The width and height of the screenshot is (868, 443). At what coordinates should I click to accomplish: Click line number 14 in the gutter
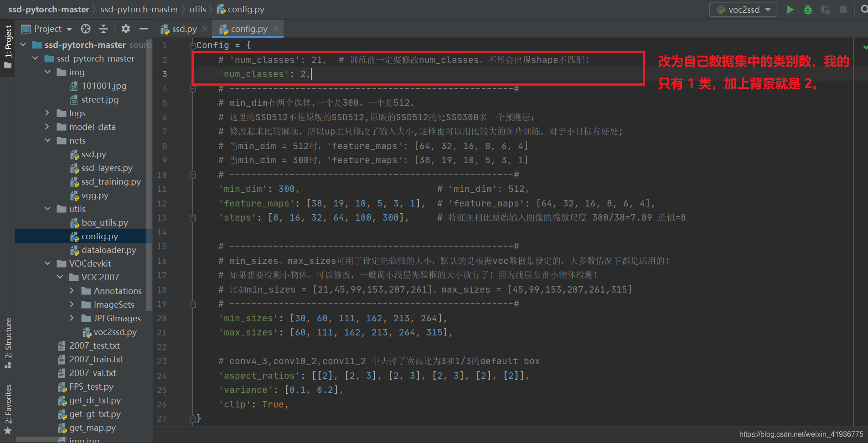[x=161, y=232]
